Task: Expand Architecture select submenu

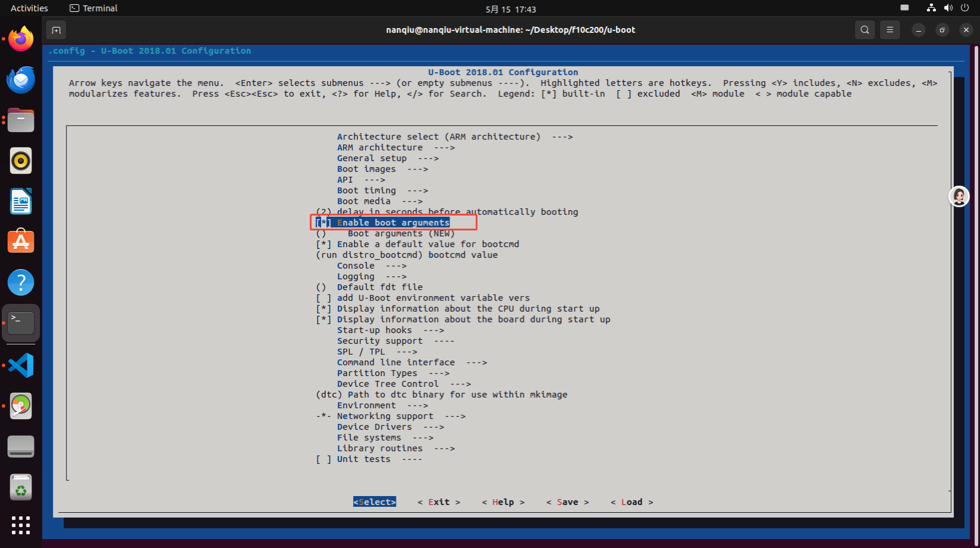Action: tap(455, 137)
